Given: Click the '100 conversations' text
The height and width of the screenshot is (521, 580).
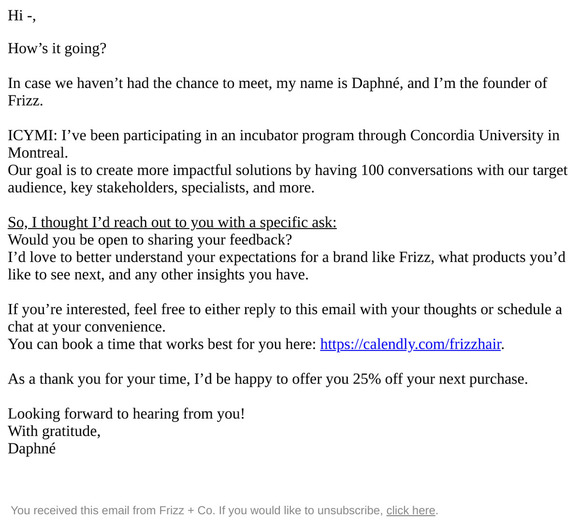Looking at the screenshot, I should coord(417,170).
